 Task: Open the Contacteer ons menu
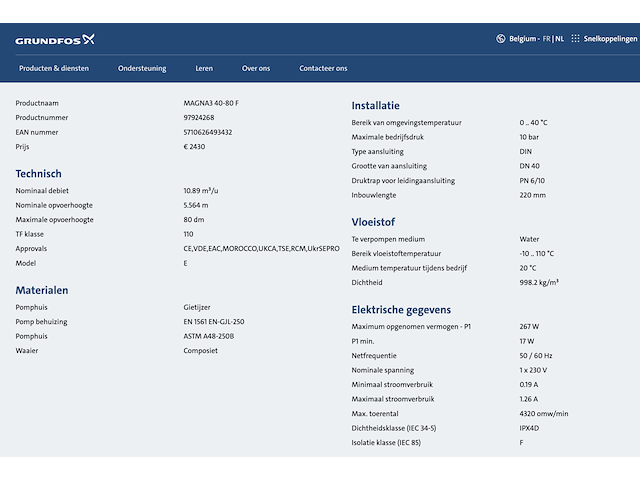[323, 68]
